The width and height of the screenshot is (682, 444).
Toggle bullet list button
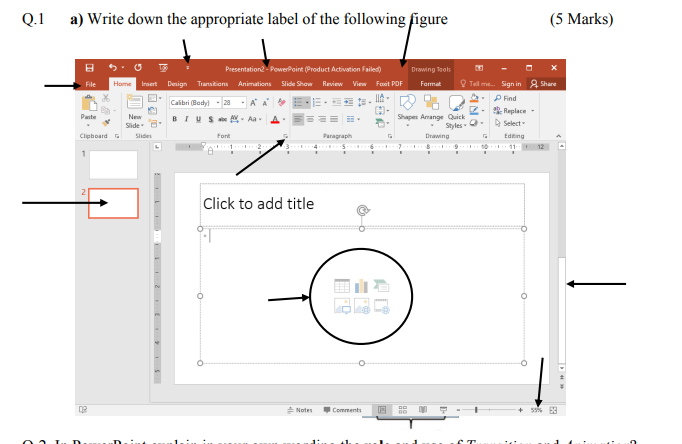(298, 103)
